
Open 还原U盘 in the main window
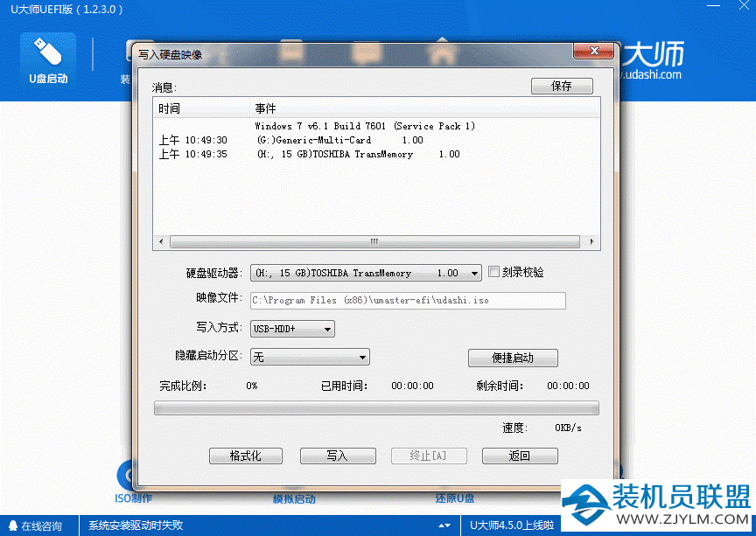point(455,498)
